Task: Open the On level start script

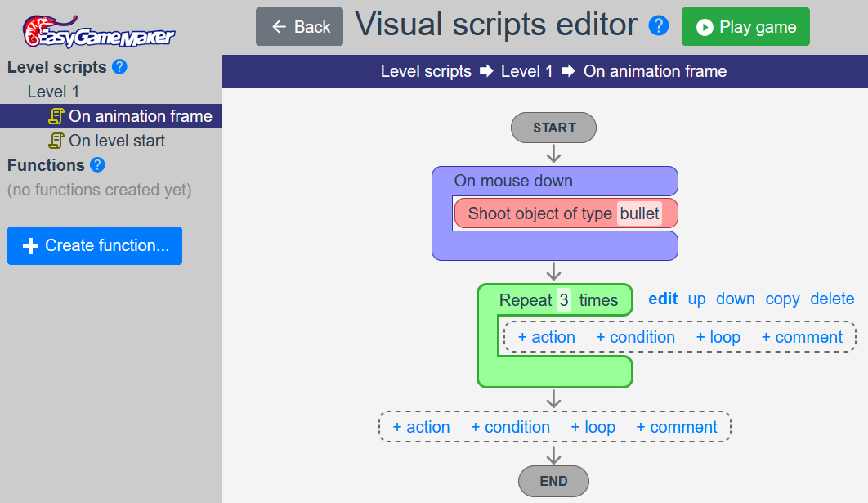Action: [117, 141]
